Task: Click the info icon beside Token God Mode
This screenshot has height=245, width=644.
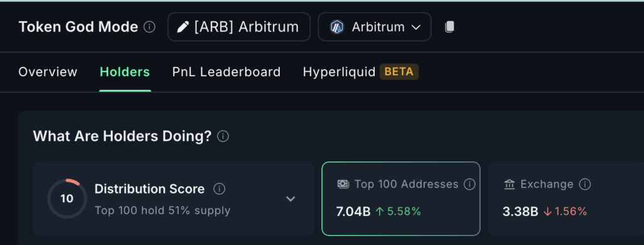Action: (x=150, y=27)
